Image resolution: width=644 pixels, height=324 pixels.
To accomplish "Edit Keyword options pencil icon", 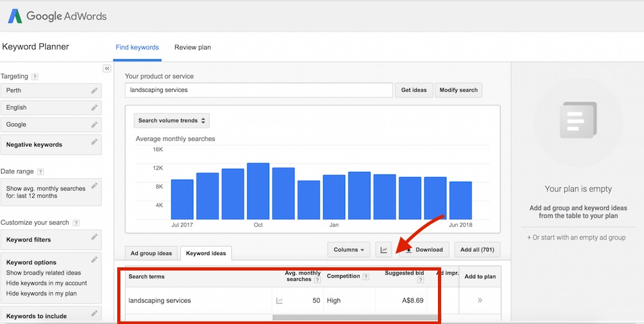I will click(x=95, y=259).
